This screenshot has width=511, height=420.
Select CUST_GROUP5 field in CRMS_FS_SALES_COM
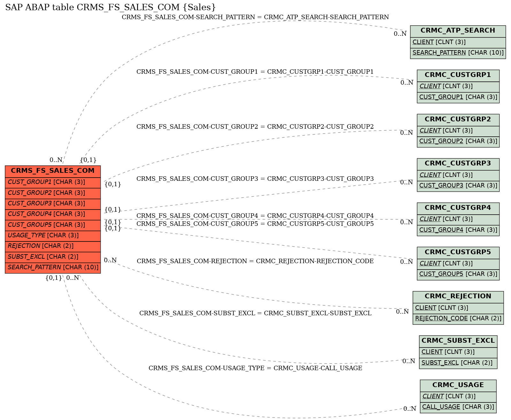(x=53, y=225)
